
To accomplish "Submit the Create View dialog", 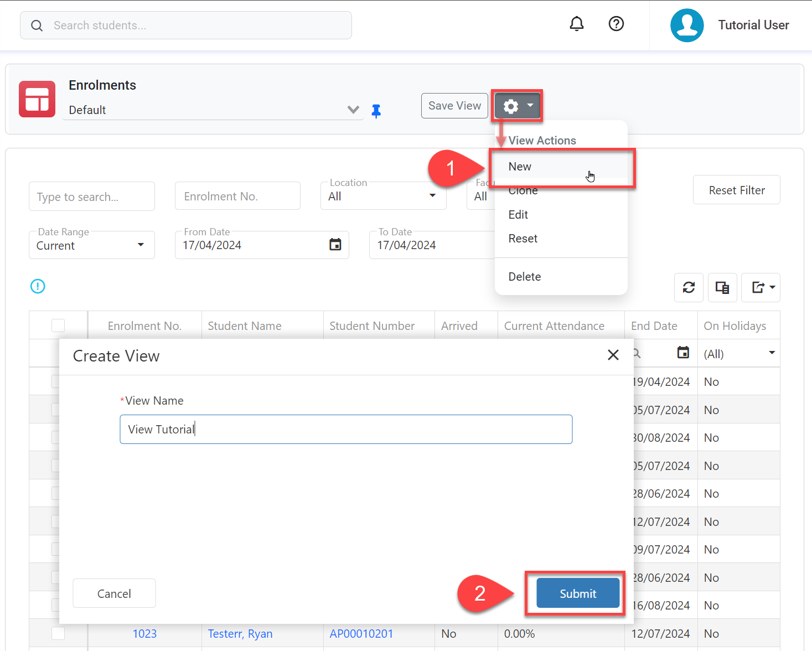I will [x=578, y=593].
